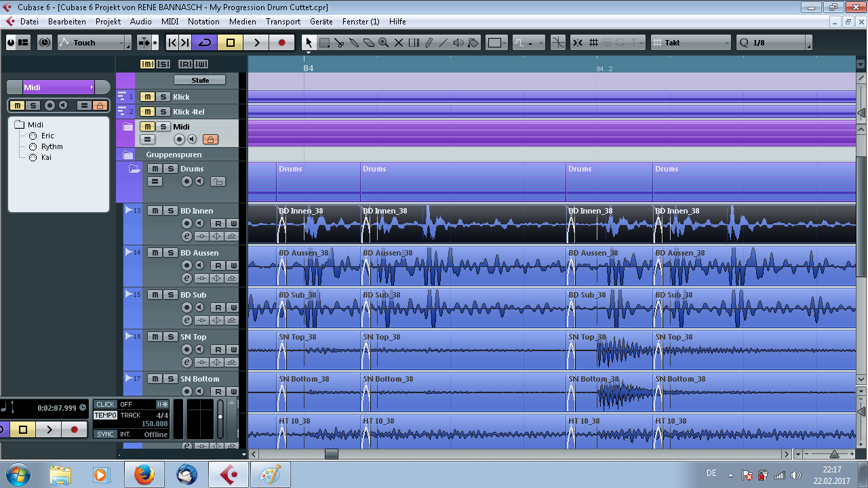
Task: Toggle record enable on SN Bottom track
Action: (x=186, y=392)
